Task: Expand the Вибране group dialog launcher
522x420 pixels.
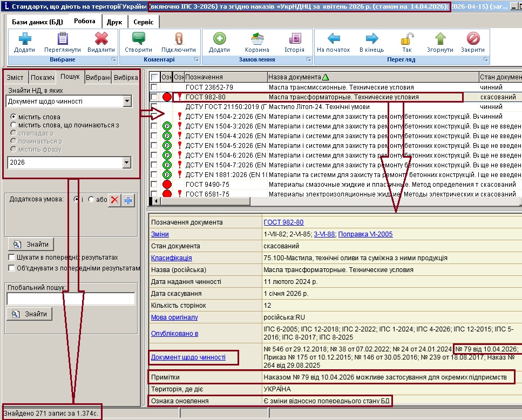Action: coord(113,59)
